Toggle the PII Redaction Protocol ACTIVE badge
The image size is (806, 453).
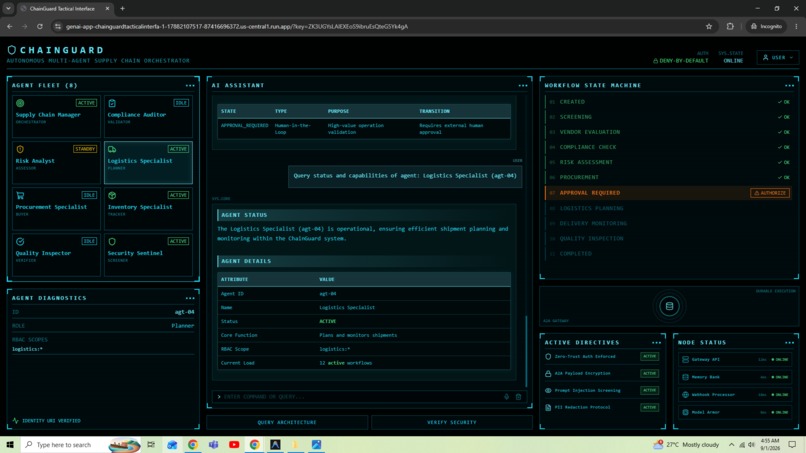point(649,407)
